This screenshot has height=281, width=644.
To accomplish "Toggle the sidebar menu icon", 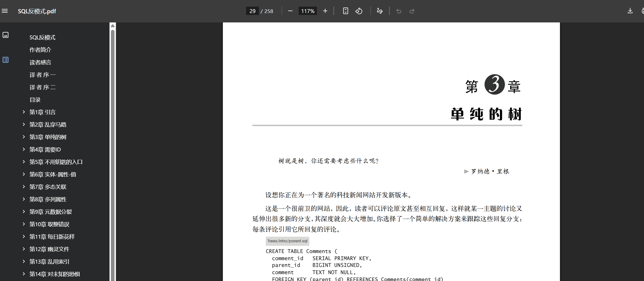I will pos(5,11).
